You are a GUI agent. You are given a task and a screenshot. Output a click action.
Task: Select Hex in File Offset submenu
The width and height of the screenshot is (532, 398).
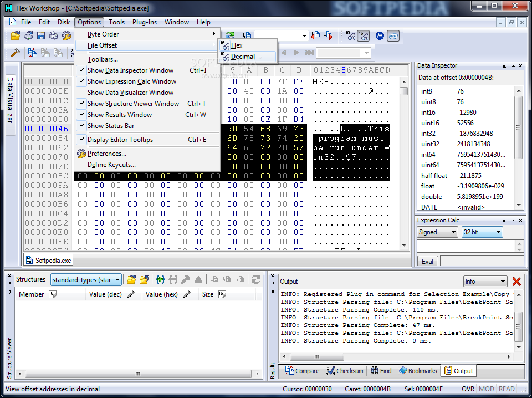click(x=248, y=45)
